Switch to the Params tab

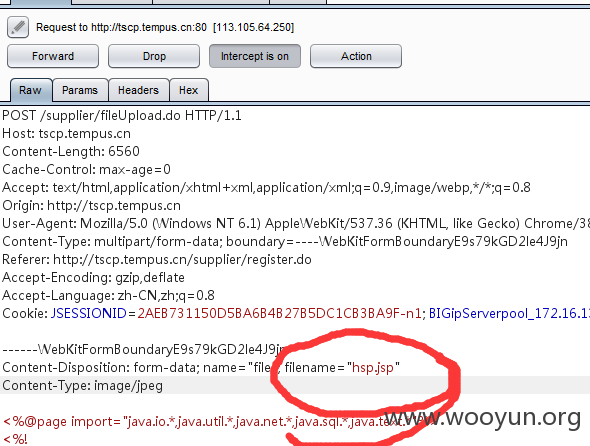(80, 90)
